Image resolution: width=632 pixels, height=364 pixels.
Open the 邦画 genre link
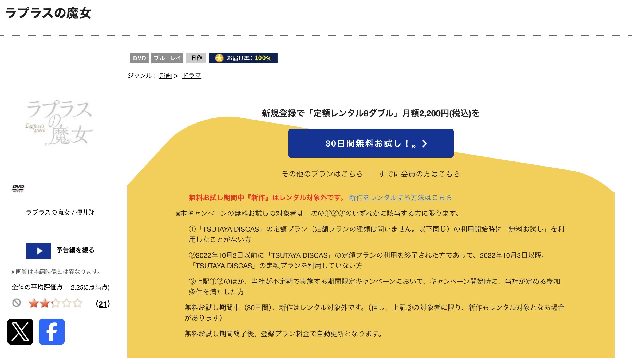(165, 76)
